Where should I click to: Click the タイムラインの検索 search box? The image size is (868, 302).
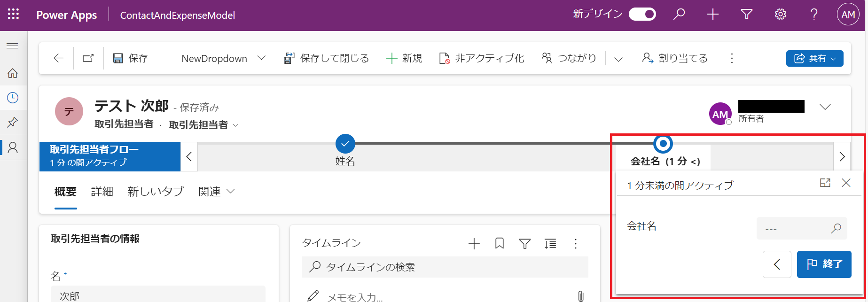[445, 267]
